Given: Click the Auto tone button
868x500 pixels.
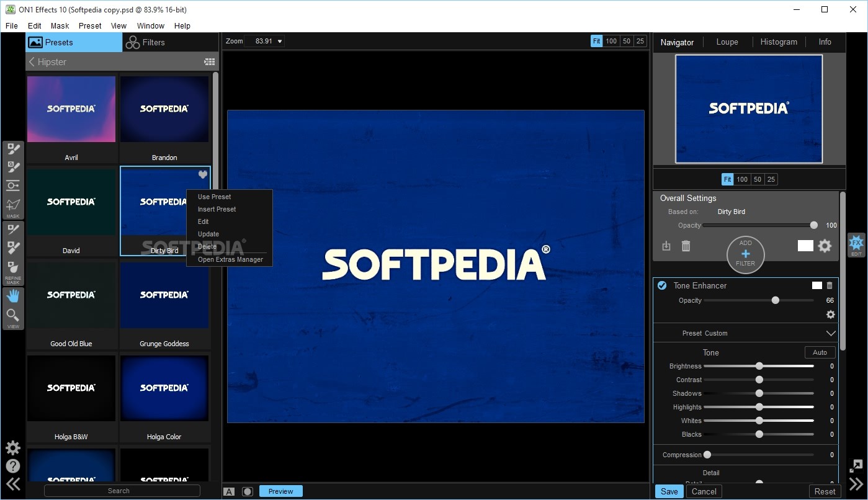Looking at the screenshot, I should pyautogui.click(x=820, y=352).
